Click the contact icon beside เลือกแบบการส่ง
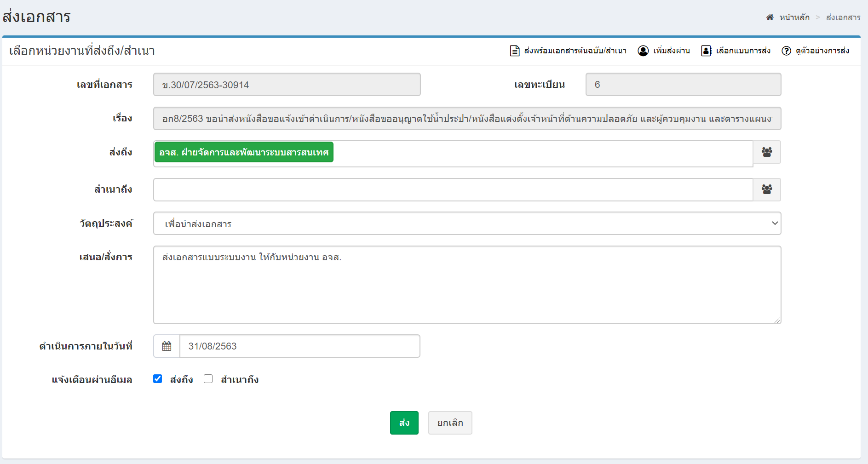868x464 pixels. 706,51
